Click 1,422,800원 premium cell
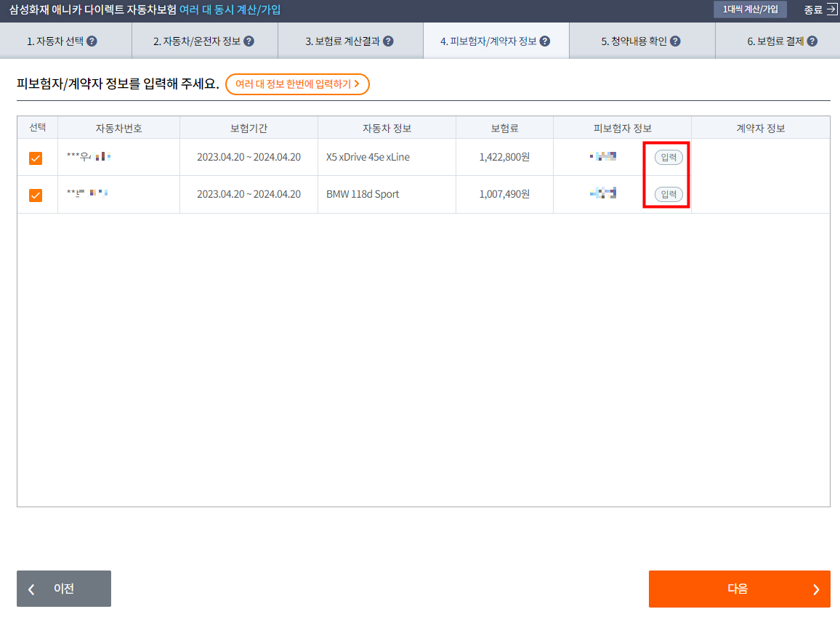The image size is (840, 617). (504, 157)
